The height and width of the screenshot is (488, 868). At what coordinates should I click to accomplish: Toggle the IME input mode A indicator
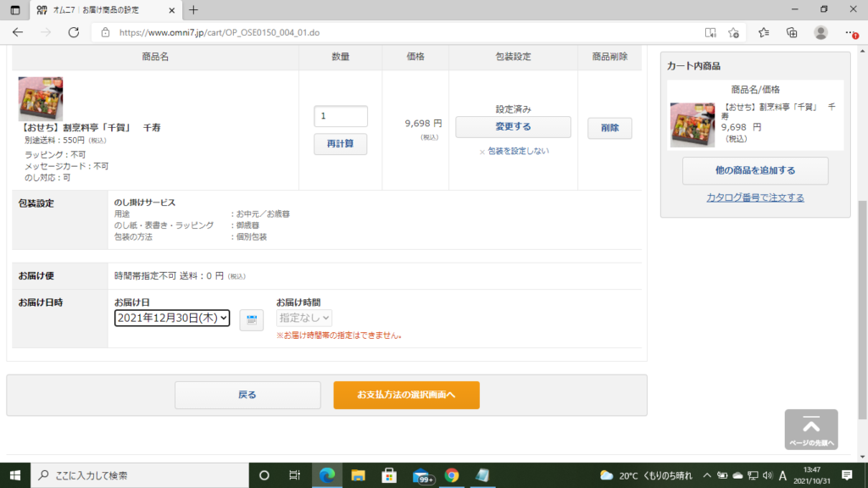(782, 475)
